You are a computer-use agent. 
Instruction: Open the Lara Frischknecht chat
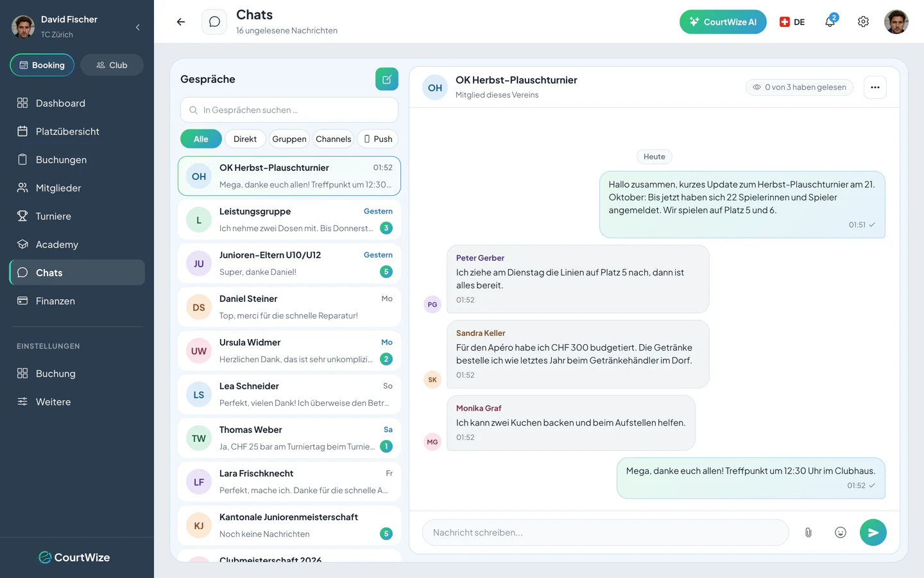289,482
